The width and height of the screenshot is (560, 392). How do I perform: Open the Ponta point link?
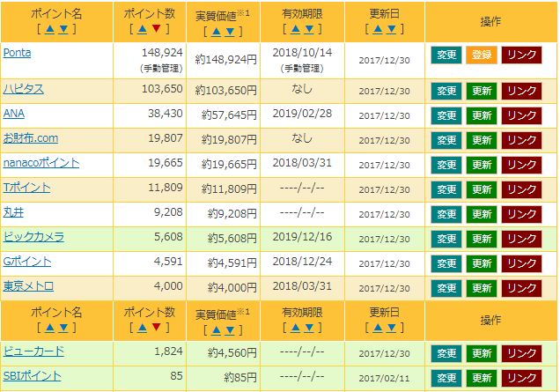[17, 53]
